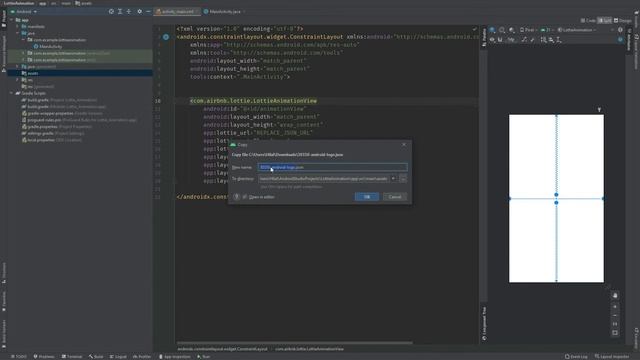Click the align icon in design toolbar

[551, 40]
